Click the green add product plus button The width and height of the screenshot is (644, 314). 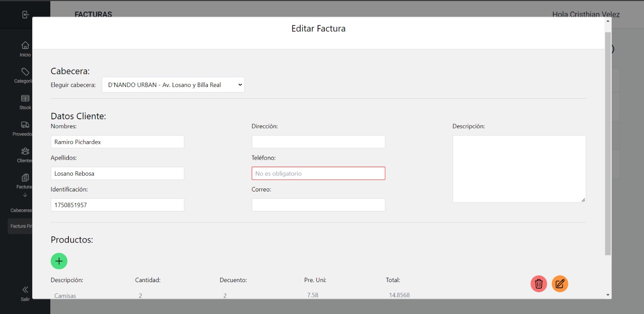pos(59,261)
